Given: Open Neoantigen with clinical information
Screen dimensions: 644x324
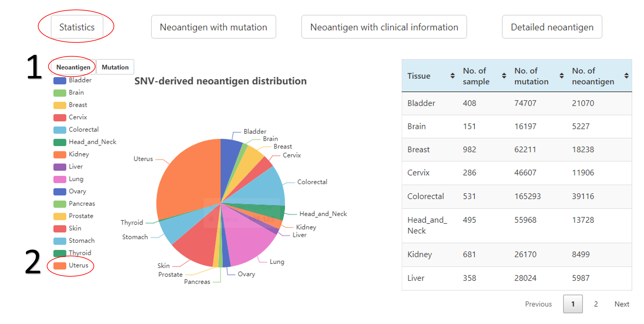Looking at the screenshot, I should pos(384,27).
